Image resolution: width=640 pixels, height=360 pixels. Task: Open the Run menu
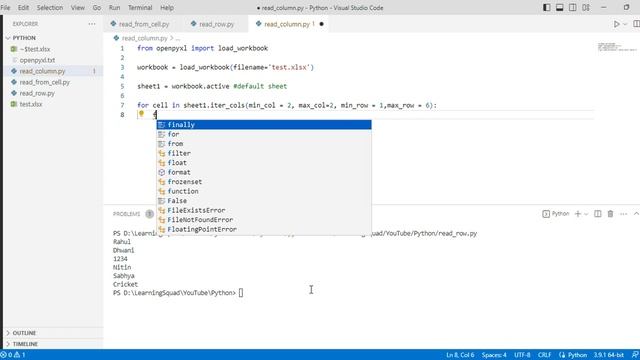[x=114, y=7]
